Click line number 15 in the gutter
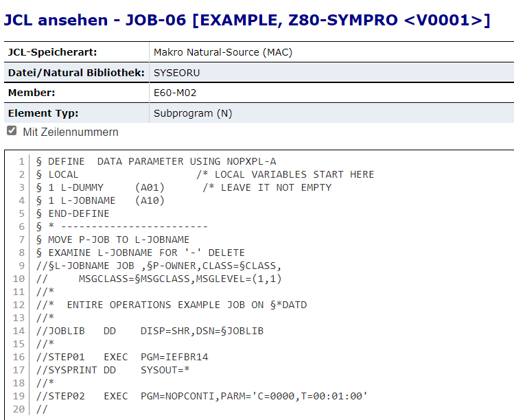This screenshot has height=420, width=514. [x=19, y=344]
